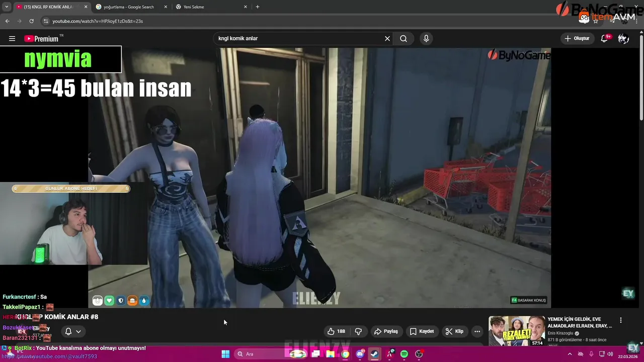Screen dimensions: 644x362
Task: Open the volume control in the tray
Action: point(610,354)
